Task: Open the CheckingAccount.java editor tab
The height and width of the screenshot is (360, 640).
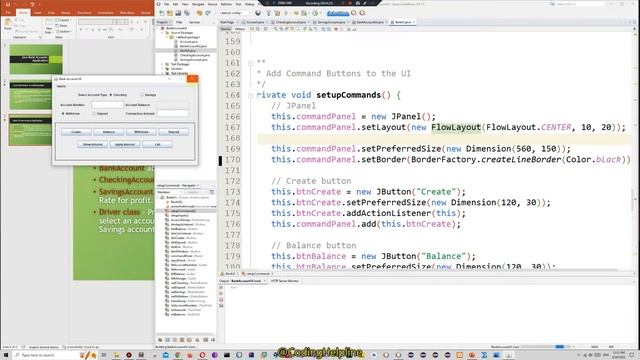Action: click(x=291, y=22)
